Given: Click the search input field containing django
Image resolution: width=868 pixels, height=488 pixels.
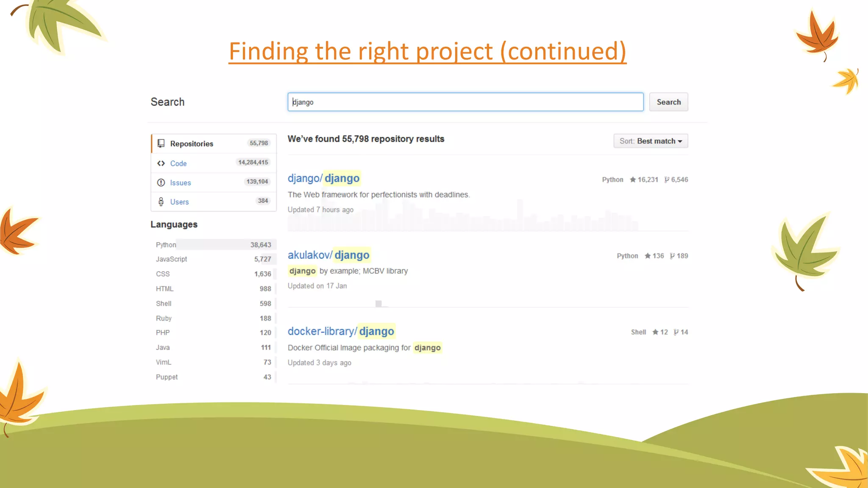Looking at the screenshot, I should (465, 102).
